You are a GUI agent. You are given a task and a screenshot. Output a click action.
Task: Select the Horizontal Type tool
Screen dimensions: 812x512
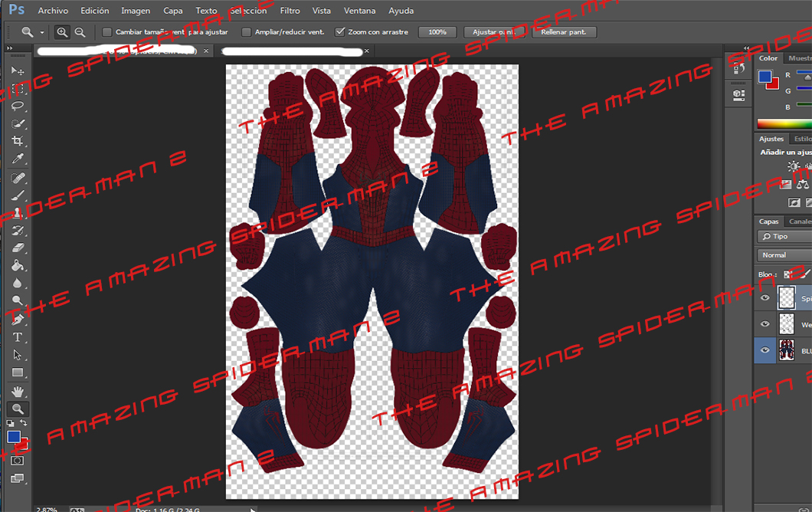tap(18, 336)
